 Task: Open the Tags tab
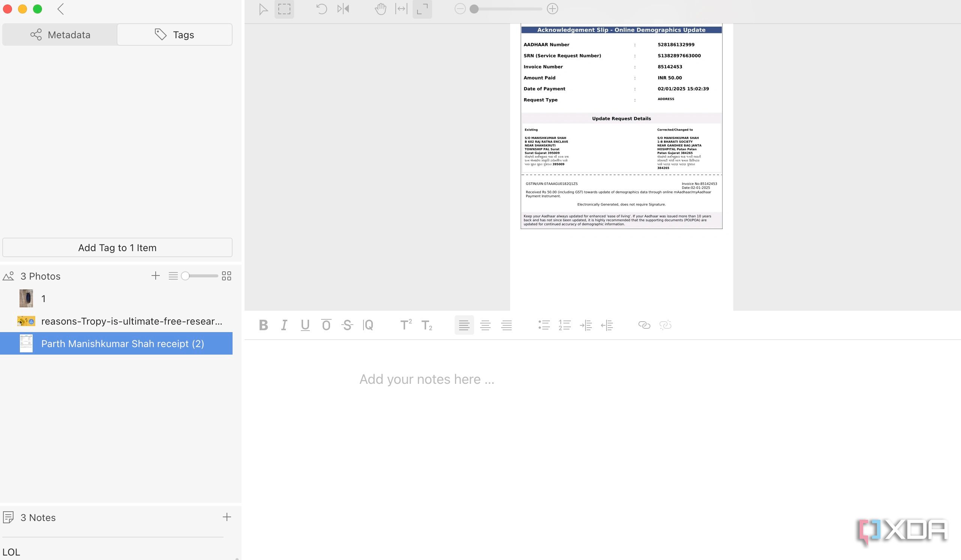(x=175, y=34)
